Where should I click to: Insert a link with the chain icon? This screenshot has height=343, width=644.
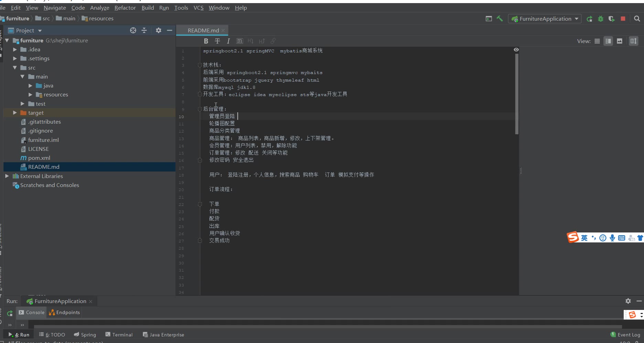[273, 41]
